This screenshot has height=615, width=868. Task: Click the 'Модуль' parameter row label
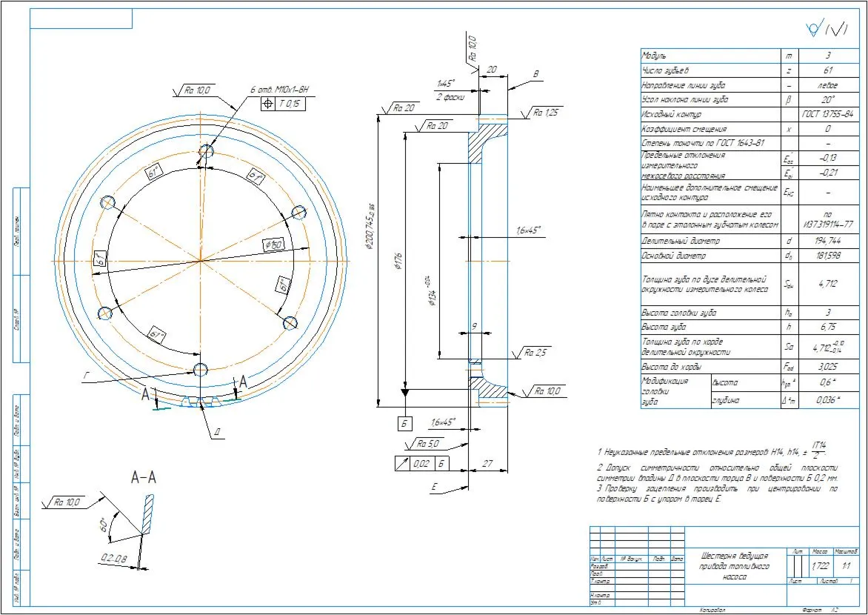coord(654,56)
